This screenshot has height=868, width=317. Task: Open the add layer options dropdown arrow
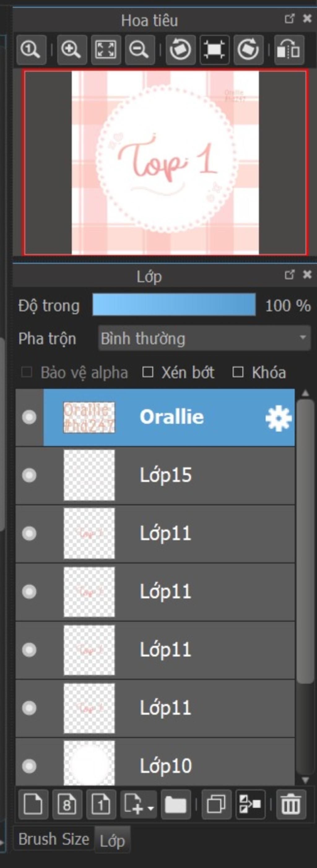coord(150,808)
